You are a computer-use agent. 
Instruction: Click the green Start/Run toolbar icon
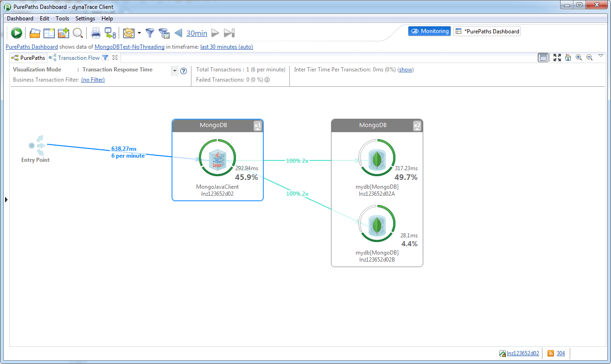[17, 33]
